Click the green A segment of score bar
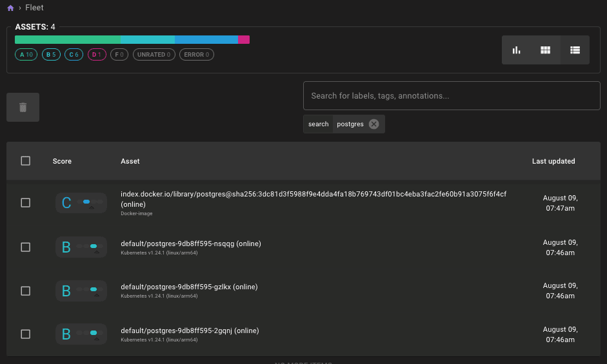This screenshot has height=364, width=607. pyautogui.click(x=68, y=39)
